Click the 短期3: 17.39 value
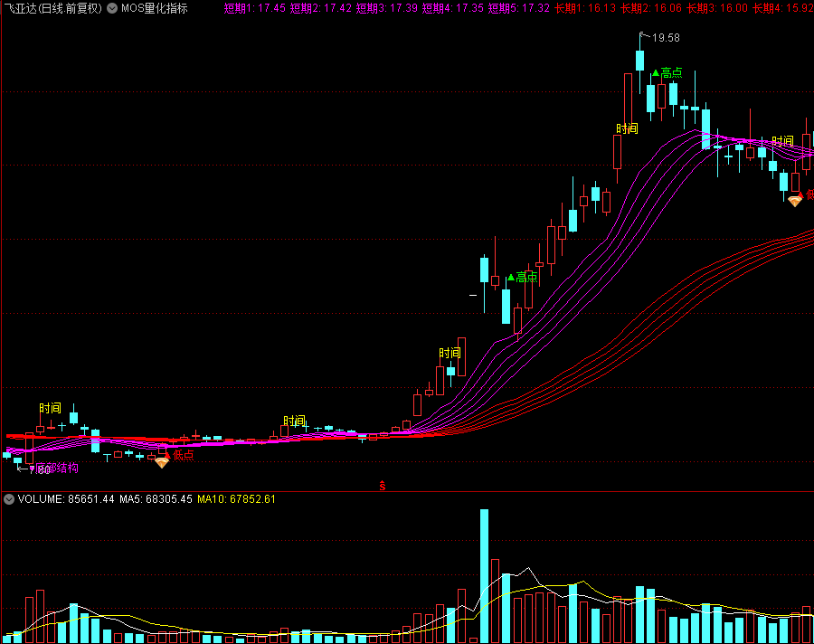The image size is (814, 644). click(x=387, y=8)
